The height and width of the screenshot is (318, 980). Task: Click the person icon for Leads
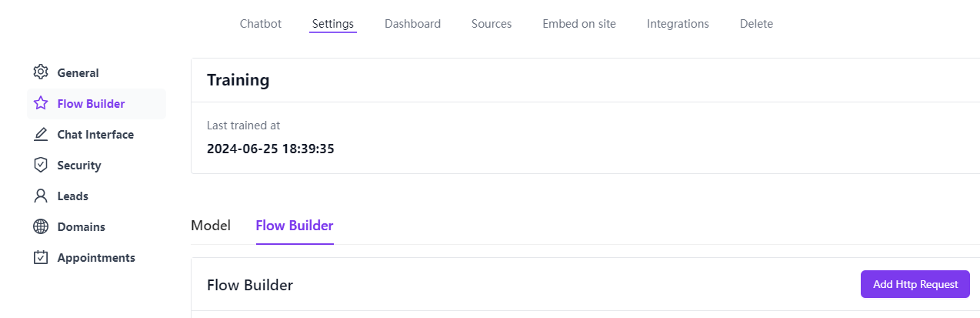[41, 196]
